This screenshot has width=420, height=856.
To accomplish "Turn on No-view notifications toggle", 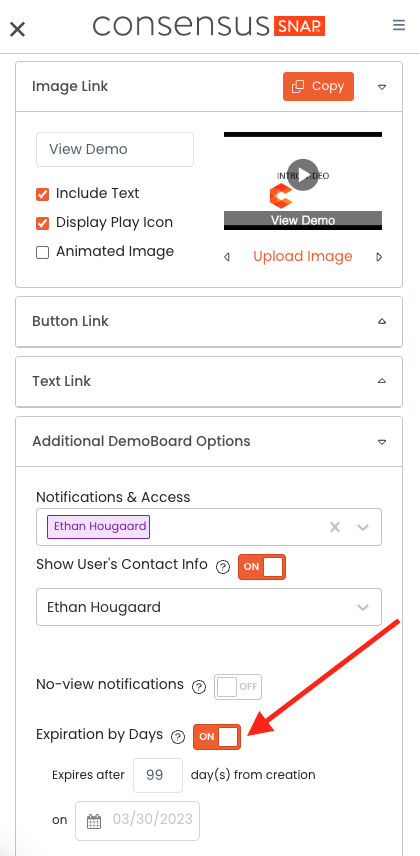I will [238, 687].
